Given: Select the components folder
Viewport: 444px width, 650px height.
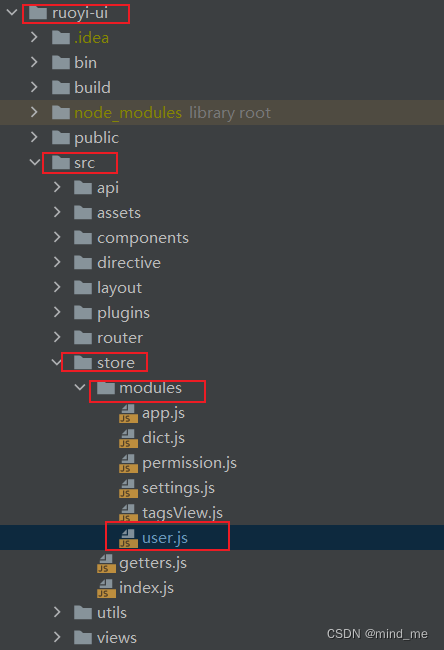Looking at the screenshot, I should click(143, 238).
